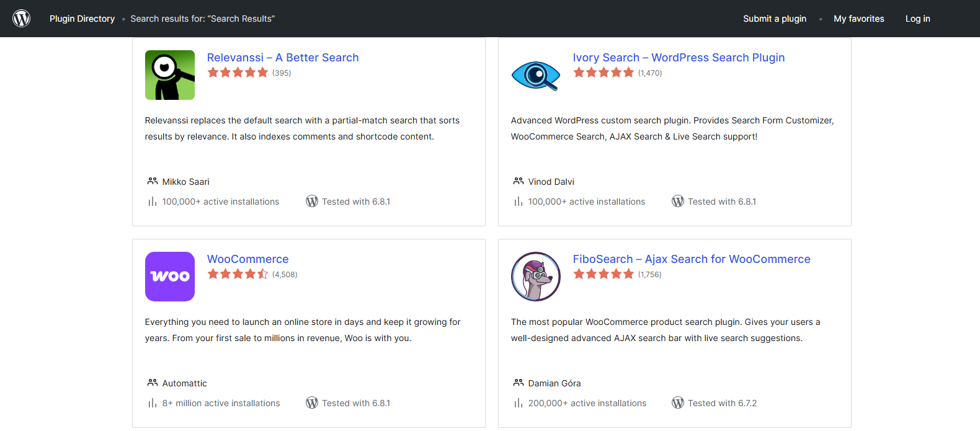Click "200,000+ active installations" text
Viewport: 980px width, 431px height.
click(587, 403)
